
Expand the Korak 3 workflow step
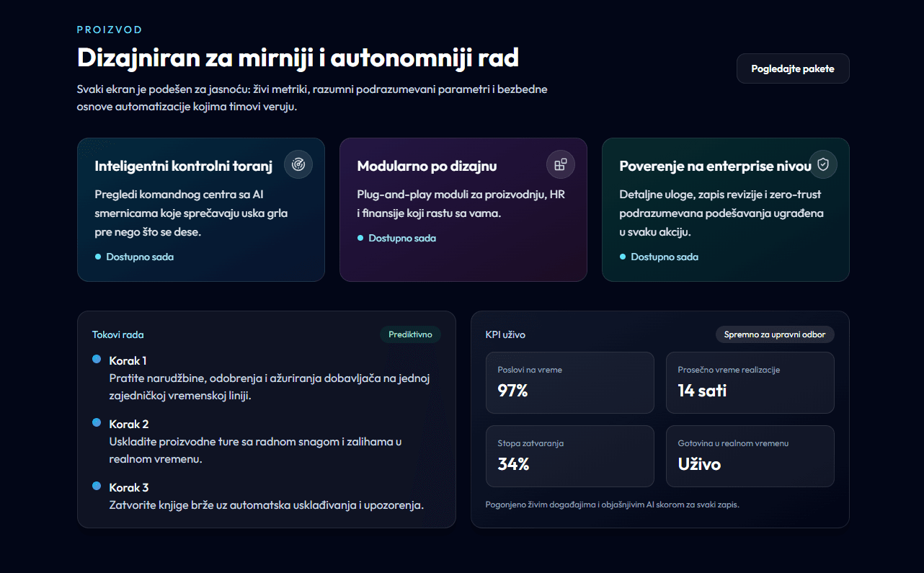pyautogui.click(x=129, y=487)
